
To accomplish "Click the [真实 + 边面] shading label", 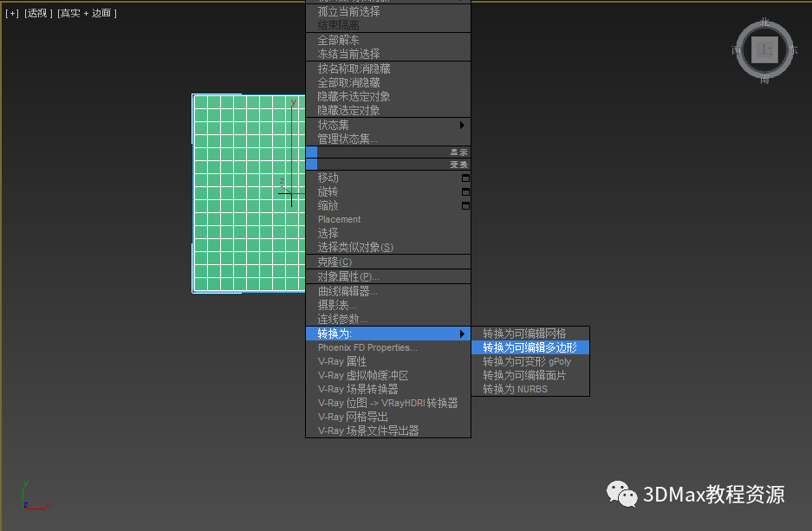I will (x=87, y=14).
